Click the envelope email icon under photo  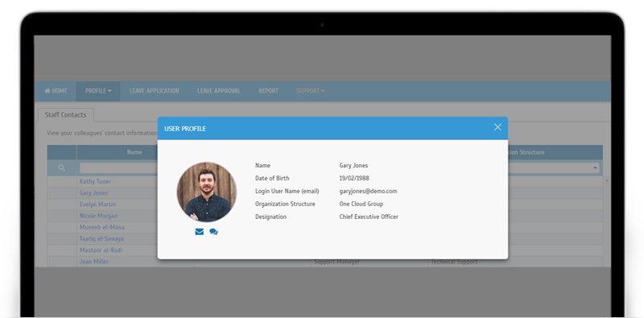point(199,232)
